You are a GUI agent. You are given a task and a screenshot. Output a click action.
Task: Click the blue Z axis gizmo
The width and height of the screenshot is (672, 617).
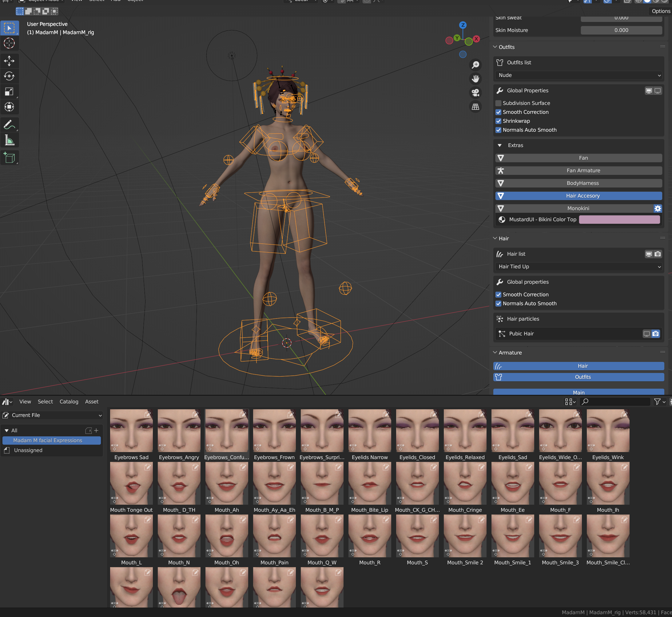coord(463,25)
